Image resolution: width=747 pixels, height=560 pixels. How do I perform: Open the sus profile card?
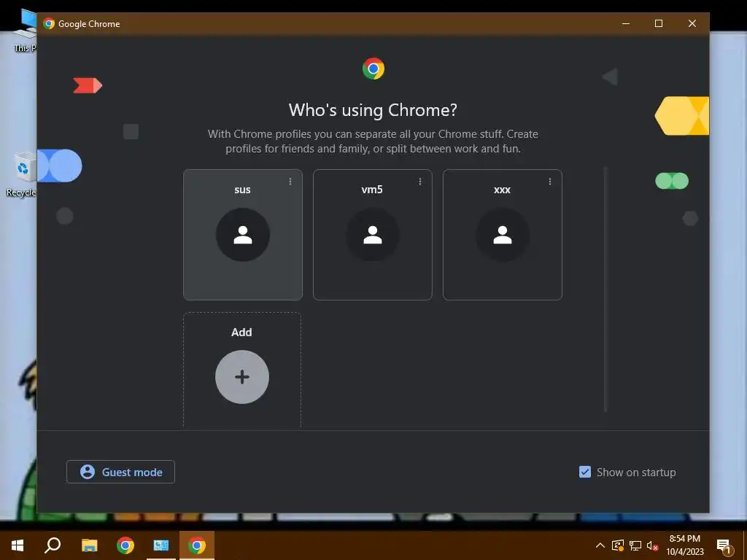point(242,234)
